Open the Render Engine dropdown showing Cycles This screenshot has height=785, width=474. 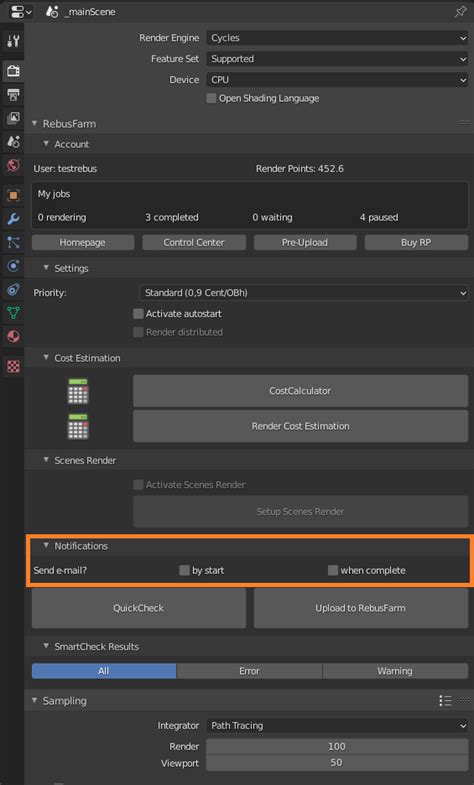point(337,38)
